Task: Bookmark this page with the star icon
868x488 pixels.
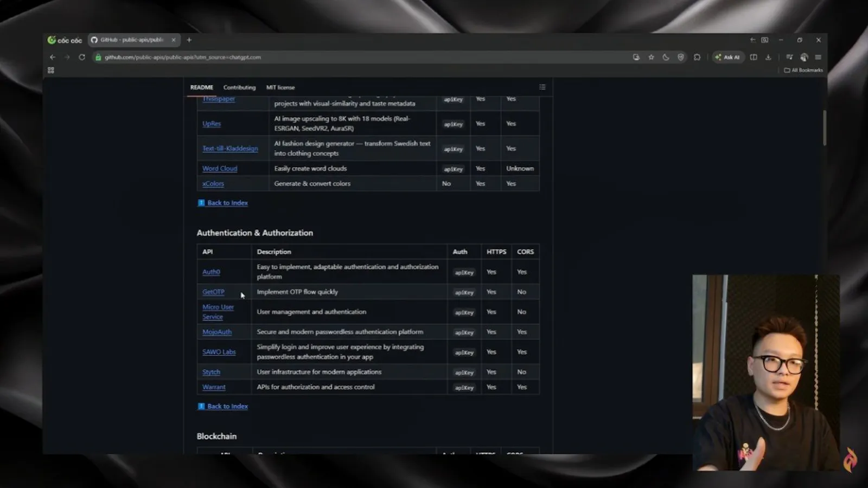Action: (651, 57)
